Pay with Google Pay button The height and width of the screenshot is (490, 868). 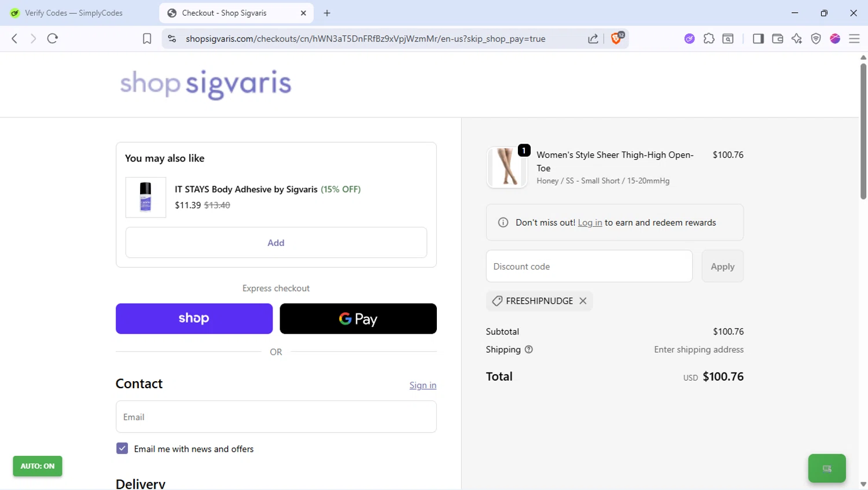coord(358,319)
